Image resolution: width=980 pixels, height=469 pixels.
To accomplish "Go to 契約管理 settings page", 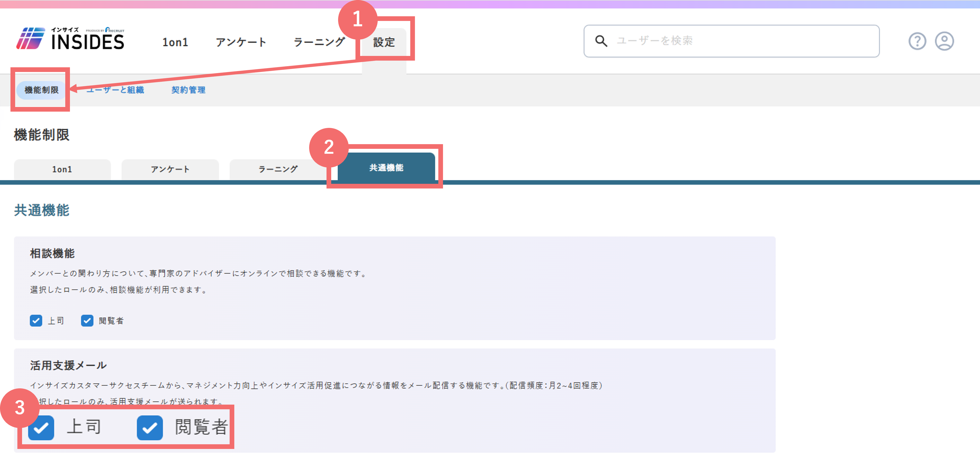I will pos(188,90).
